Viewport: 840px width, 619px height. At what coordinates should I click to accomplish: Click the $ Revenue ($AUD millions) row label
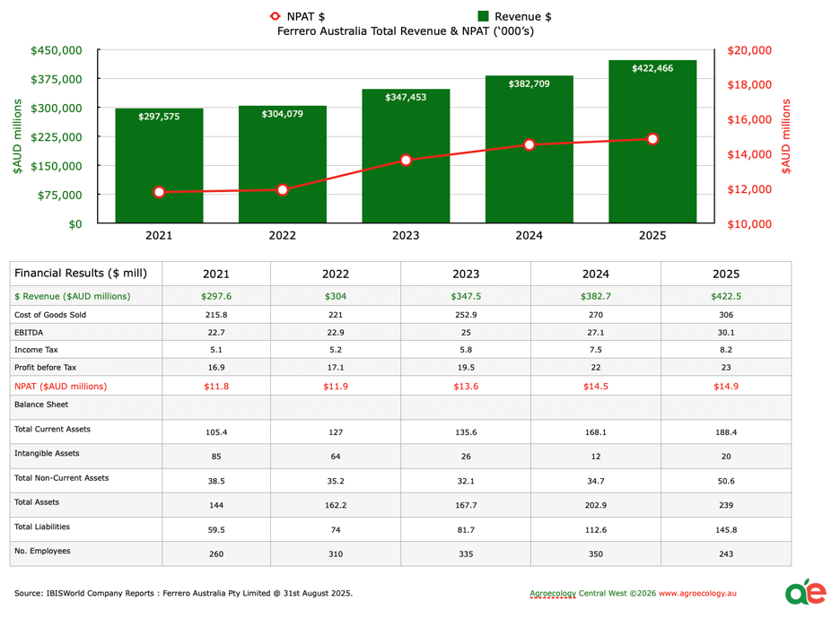click(x=73, y=296)
